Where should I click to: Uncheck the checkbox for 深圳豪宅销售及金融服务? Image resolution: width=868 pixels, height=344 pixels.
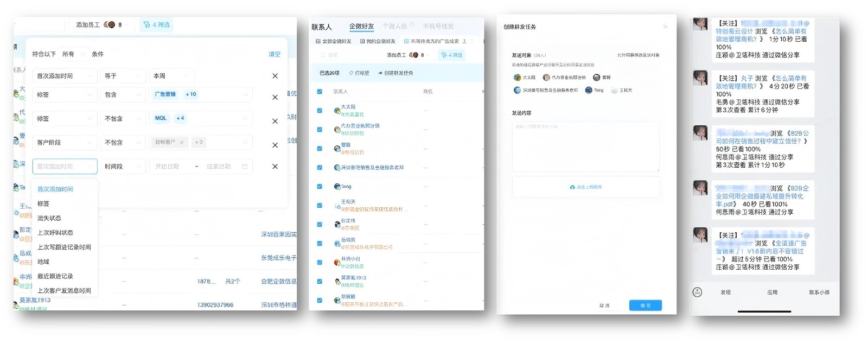(320, 168)
